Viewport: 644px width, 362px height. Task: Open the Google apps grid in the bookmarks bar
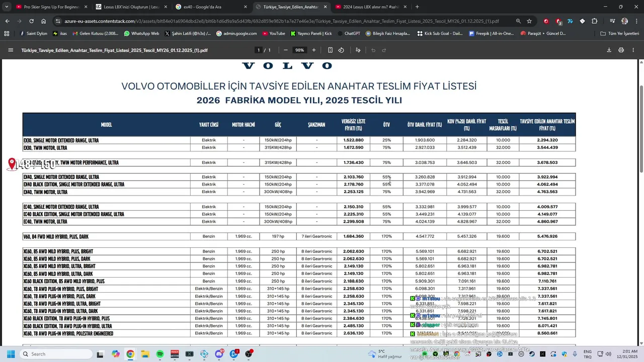coord(7,33)
